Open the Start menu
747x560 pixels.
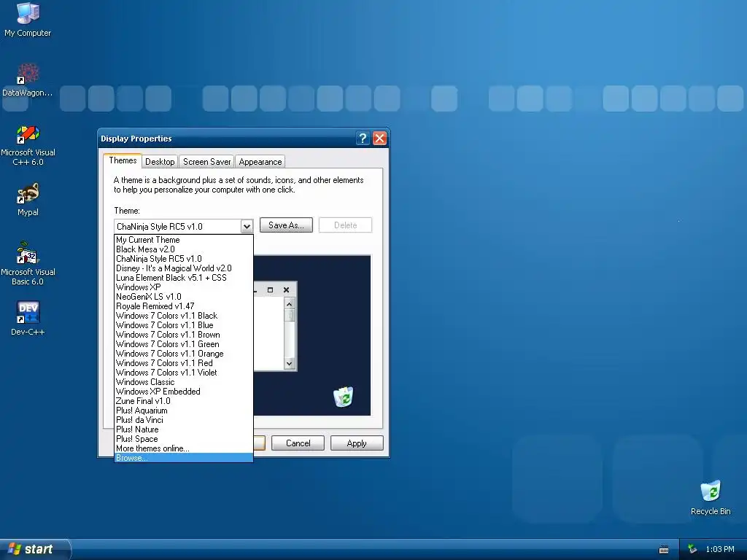pyautogui.click(x=34, y=549)
